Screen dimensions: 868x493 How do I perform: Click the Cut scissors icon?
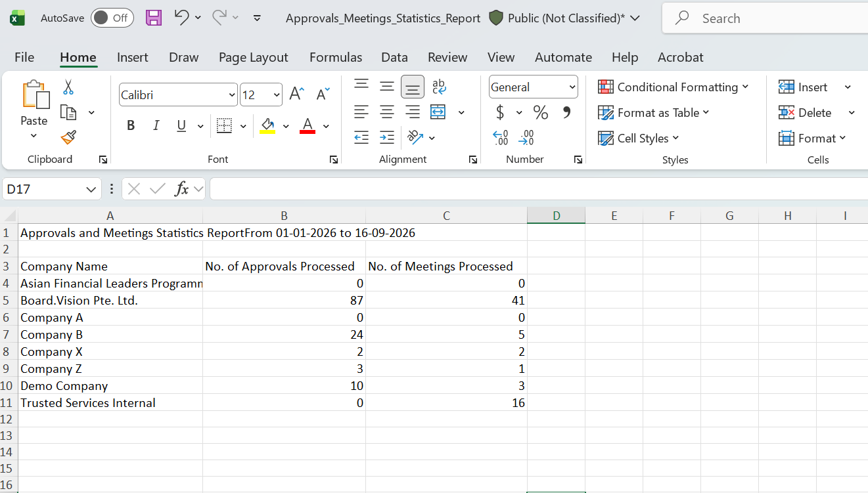pyautogui.click(x=68, y=87)
